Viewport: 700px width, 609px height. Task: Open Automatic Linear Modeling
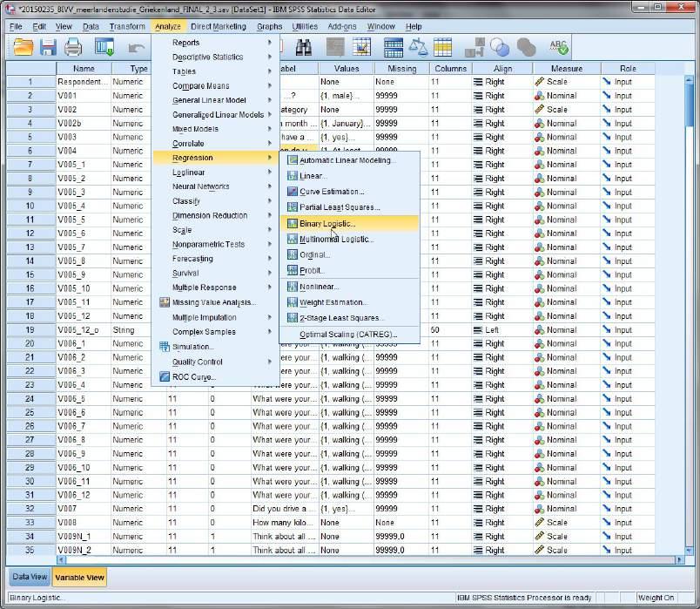click(x=349, y=160)
